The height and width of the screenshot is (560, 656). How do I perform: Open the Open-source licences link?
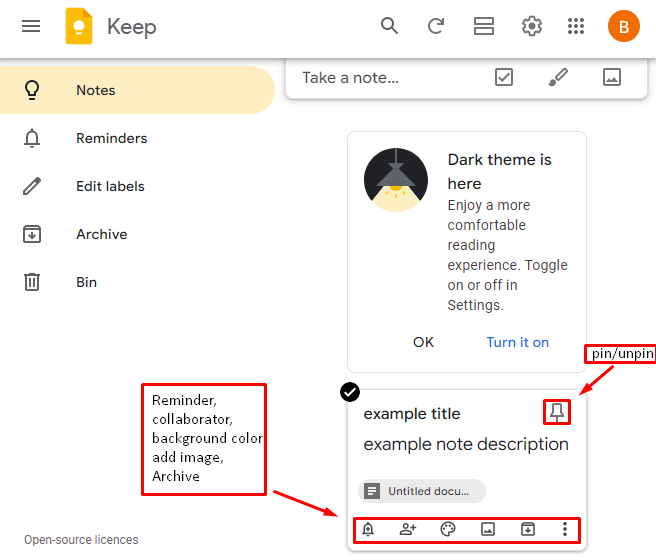(81, 540)
